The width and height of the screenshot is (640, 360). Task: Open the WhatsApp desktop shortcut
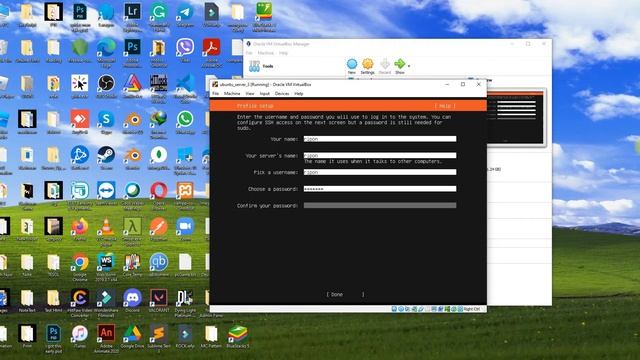pyautogui.click(x=185, y=122)
